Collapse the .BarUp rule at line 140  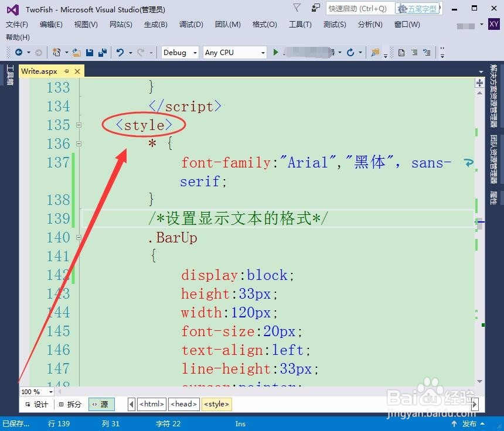coord(79,237)
